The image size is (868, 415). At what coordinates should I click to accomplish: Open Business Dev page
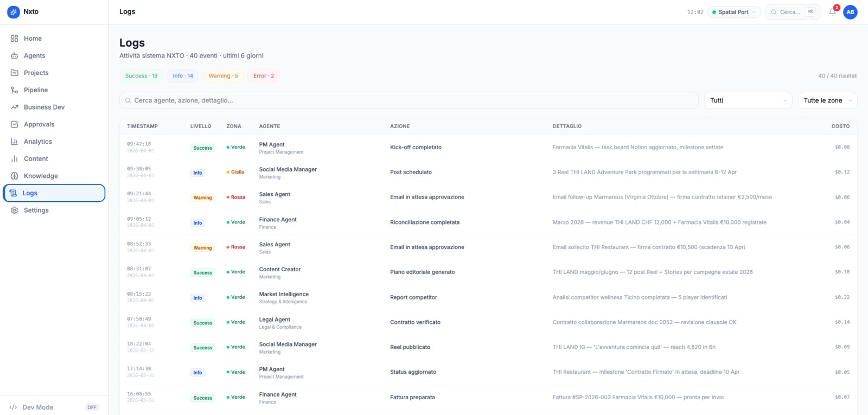click(x=54, y=107)
